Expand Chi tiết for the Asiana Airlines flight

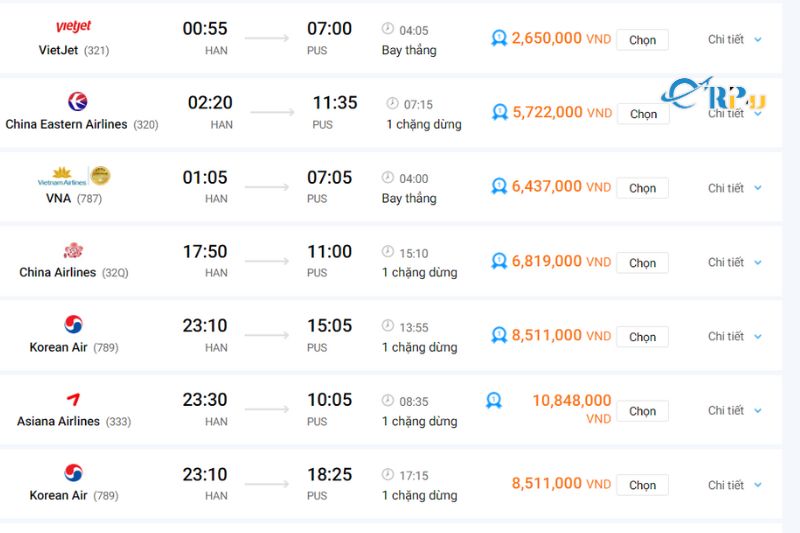click(734, 410)
